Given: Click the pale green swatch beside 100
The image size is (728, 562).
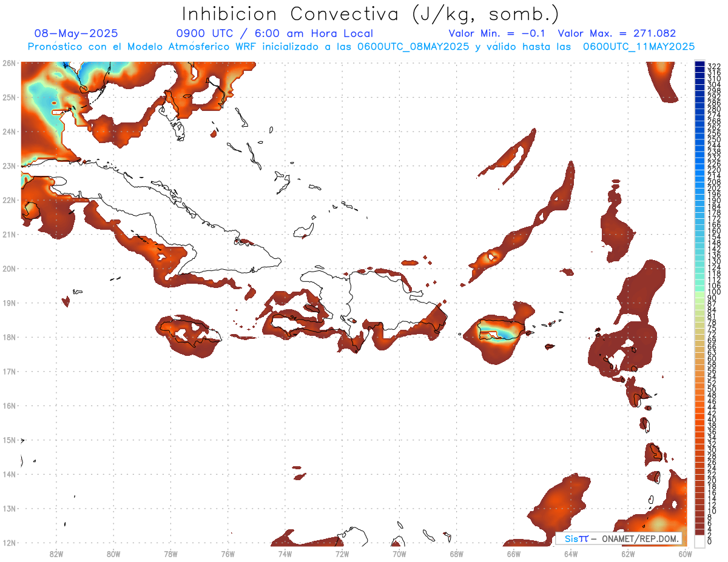Looking at the screenshot, I should [x=699, y=296].
